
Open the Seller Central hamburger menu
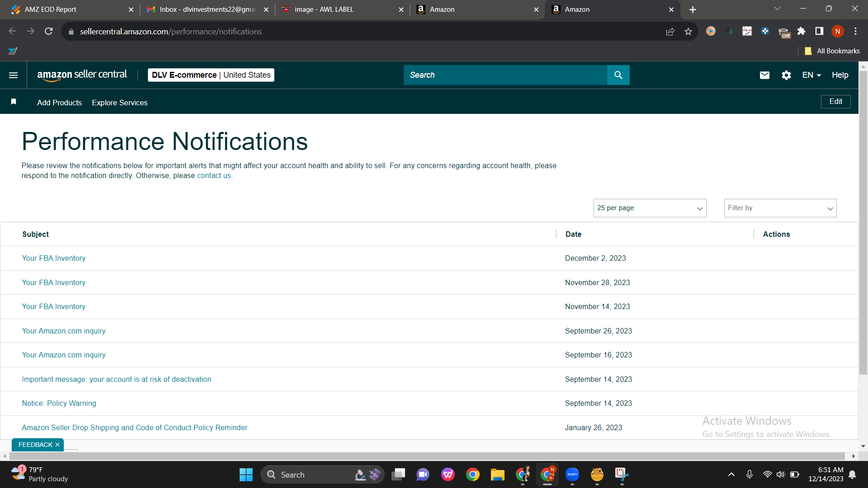(x=14, y=75)
